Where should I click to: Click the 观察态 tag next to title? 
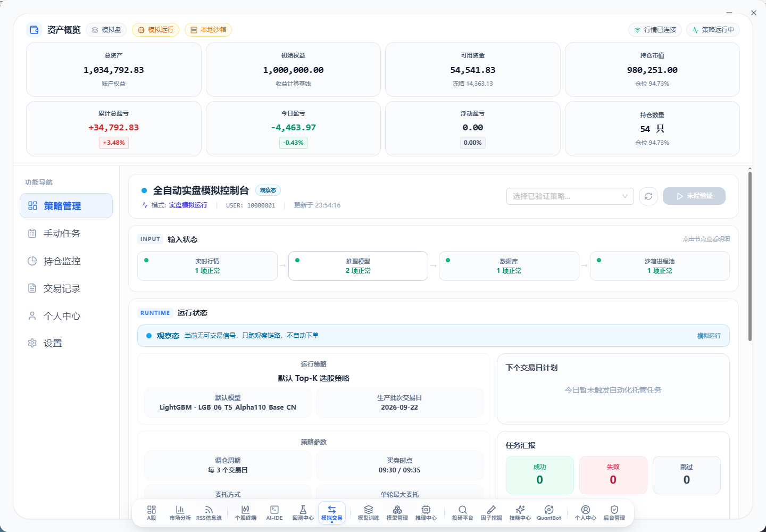click(268, 190)
